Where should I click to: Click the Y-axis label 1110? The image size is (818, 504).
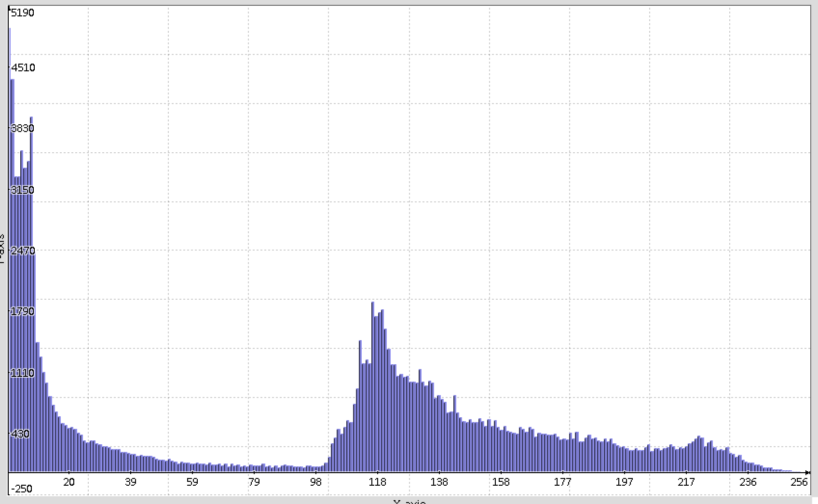[23, 373]
